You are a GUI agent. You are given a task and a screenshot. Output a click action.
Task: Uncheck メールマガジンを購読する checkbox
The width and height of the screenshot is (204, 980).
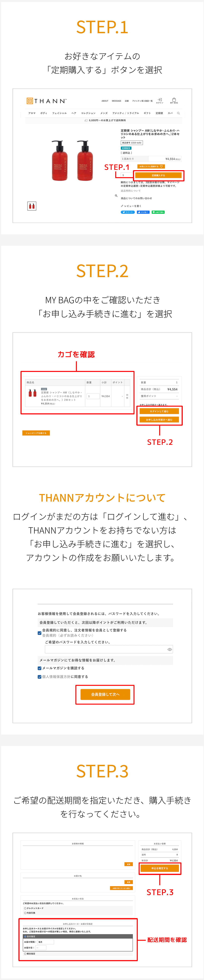(40, 668)
